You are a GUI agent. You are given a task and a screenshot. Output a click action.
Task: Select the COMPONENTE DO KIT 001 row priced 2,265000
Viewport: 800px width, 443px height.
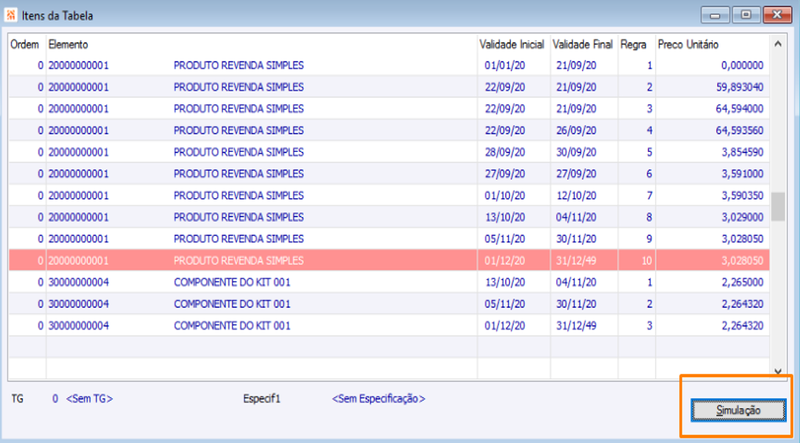pyautogui.click(x=389, y=282)
